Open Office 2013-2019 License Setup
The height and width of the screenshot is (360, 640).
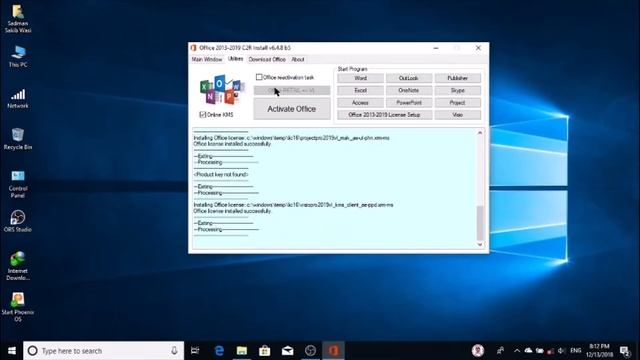click(384, 115)
